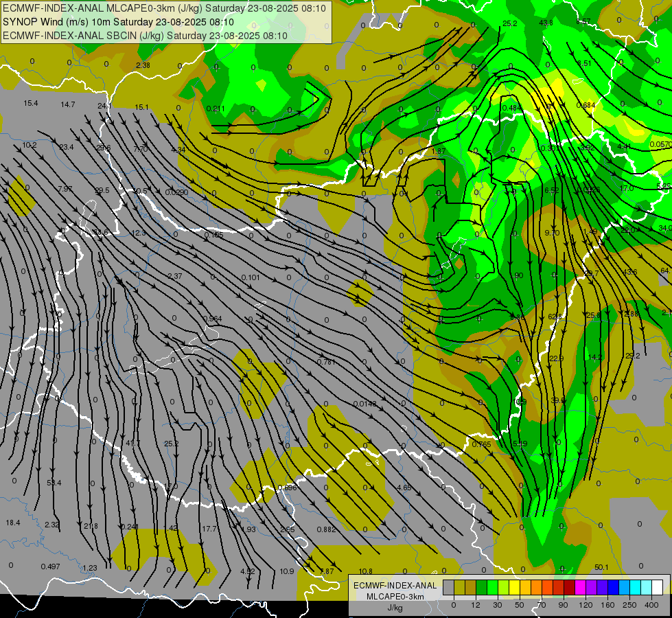Click the legend tick label 160
The width and height of the screenshot is (672, 618).
tap(607, 605)
